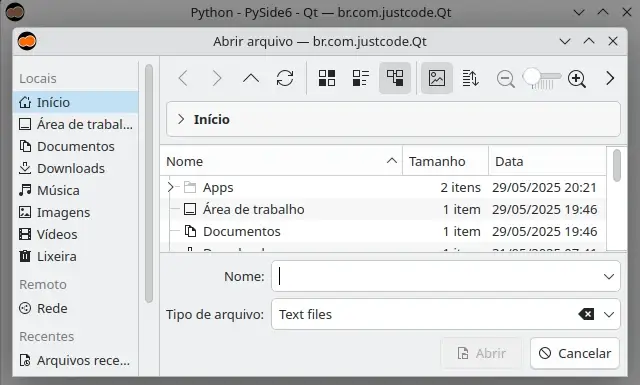Open Downloads in the sidebar
Screen dimensions: 640x385
[77, 168]
